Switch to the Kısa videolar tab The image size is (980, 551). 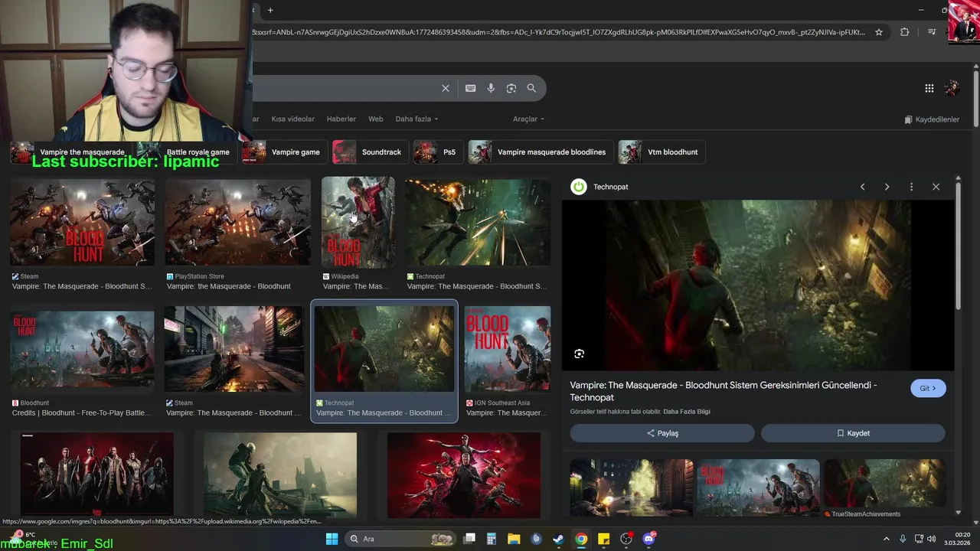(x=292, y=119)
